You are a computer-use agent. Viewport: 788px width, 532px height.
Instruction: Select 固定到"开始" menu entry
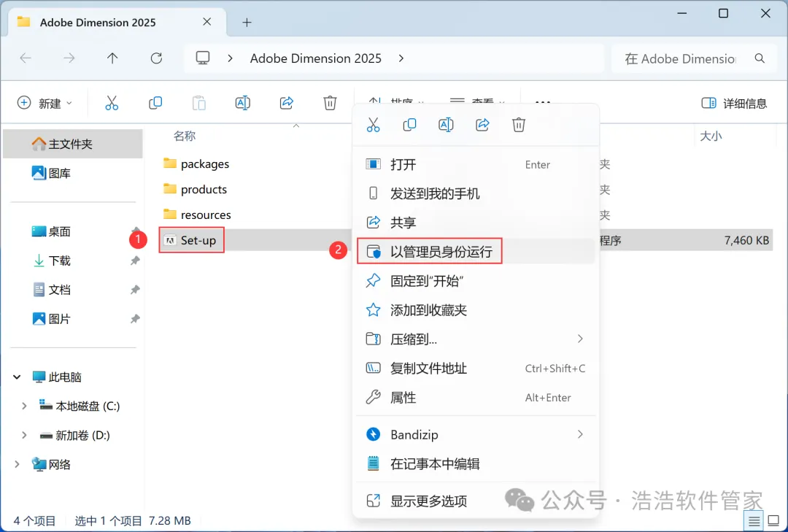(x=476, y=280)
